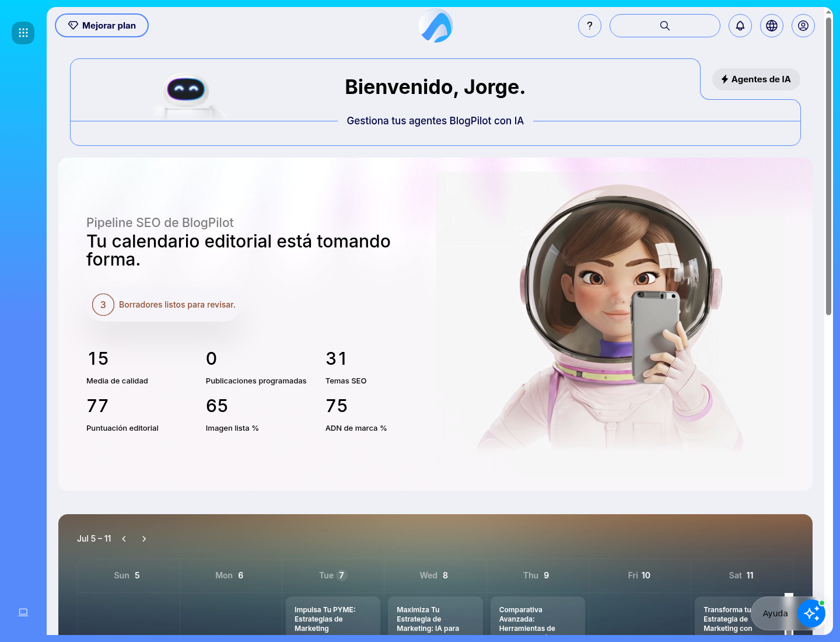The height and width of the screenshot is (642, 840).
Task: Click the Media de calidad value 15
Action: point(98,358)
